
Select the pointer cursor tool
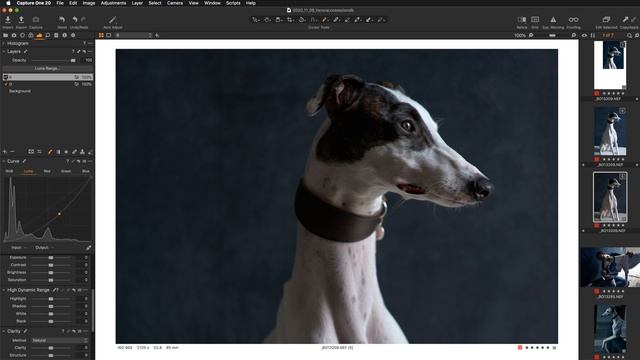(256, 20)
